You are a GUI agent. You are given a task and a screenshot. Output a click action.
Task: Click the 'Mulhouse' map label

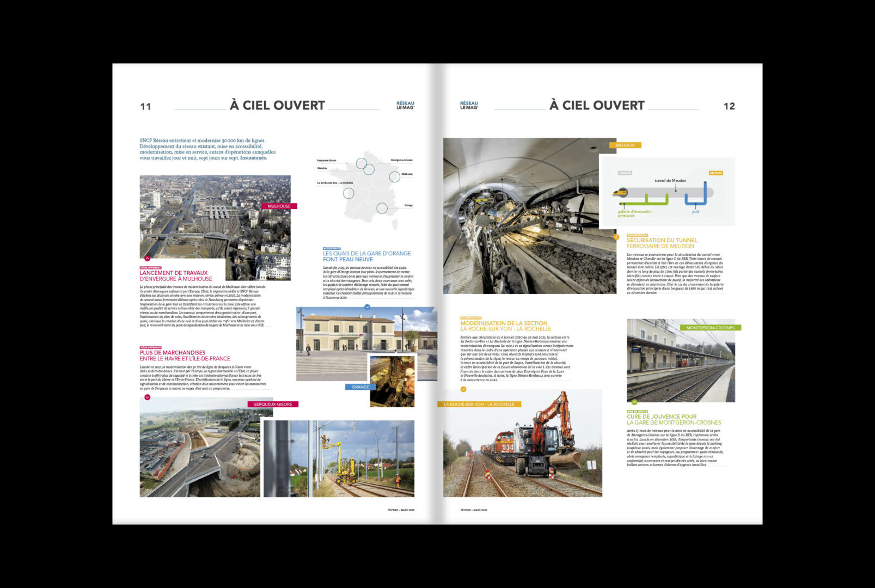(407, 174)
